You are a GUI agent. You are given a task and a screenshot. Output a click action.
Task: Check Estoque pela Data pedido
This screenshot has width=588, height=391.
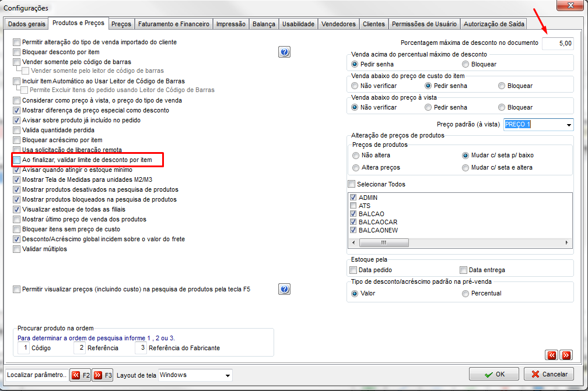pos(353,270)
